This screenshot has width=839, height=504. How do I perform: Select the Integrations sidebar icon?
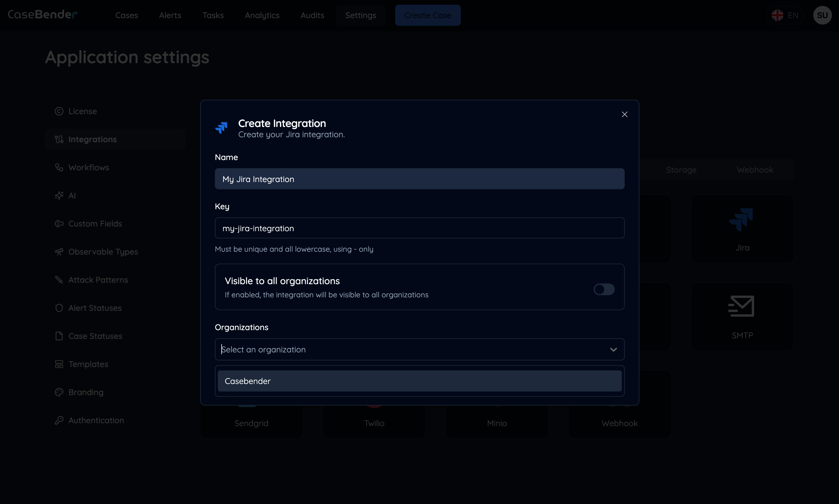(59, 139)
